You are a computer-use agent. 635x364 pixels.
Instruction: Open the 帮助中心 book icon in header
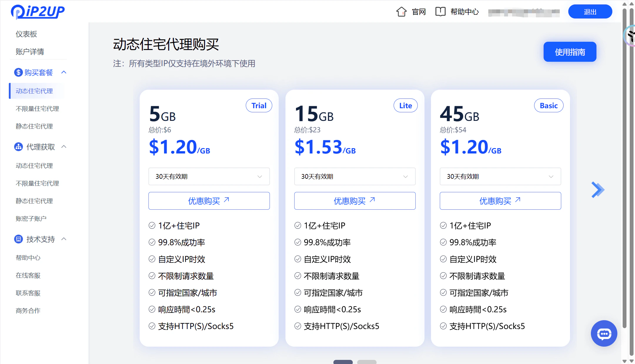(x=440, y=12)
